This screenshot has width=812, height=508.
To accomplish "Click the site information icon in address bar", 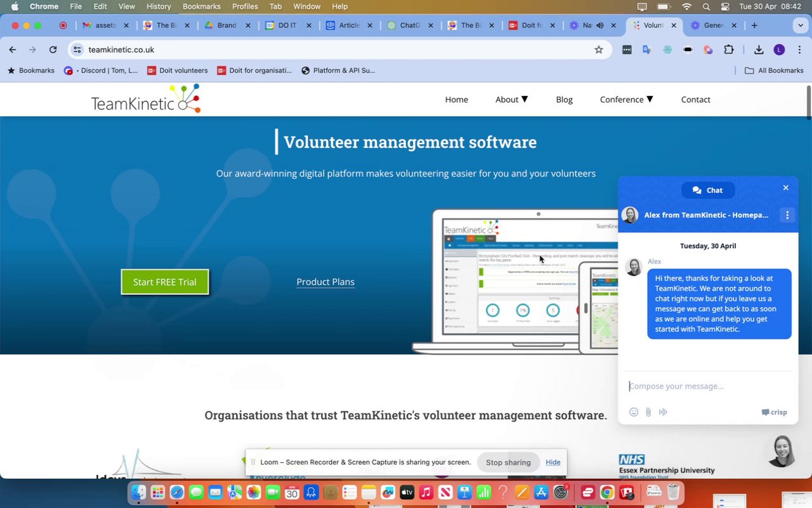I will point(77,50).
